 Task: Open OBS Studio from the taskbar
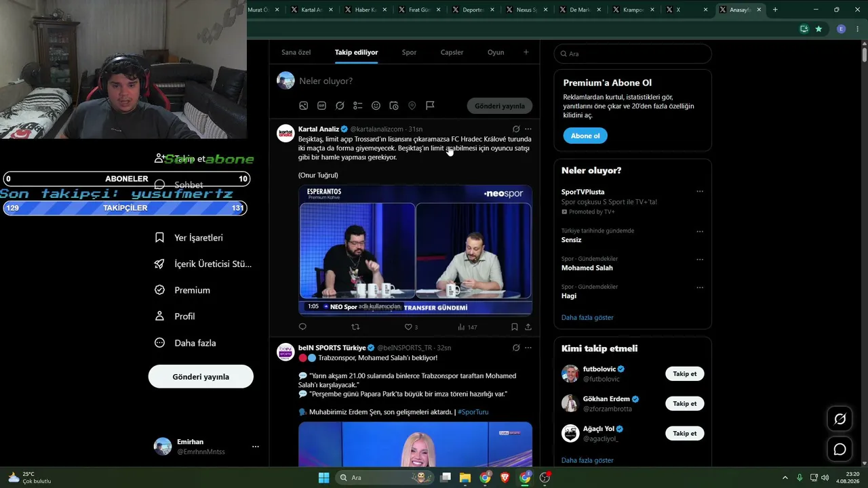[545, 477]
